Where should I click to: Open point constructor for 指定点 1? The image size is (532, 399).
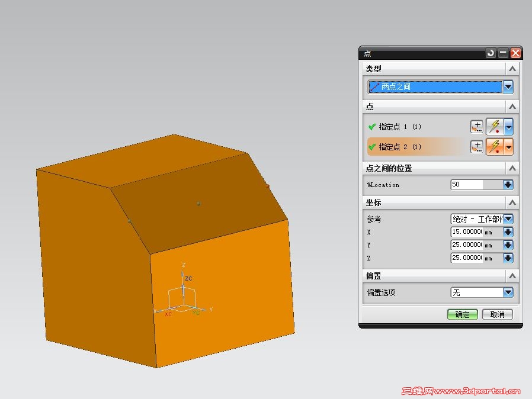(477, 127)
